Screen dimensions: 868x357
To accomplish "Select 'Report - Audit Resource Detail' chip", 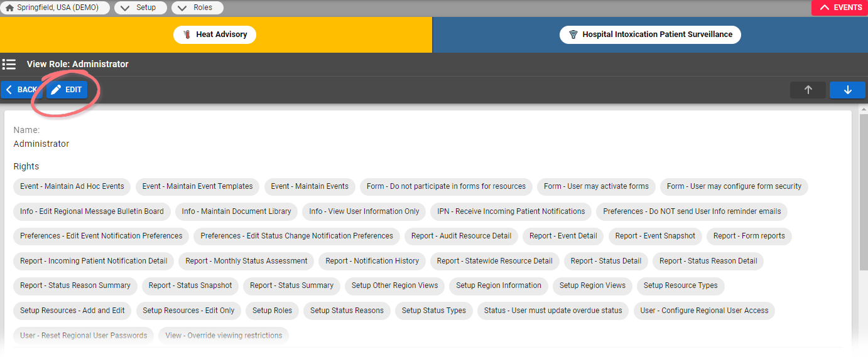I will [x=461, y=236].
